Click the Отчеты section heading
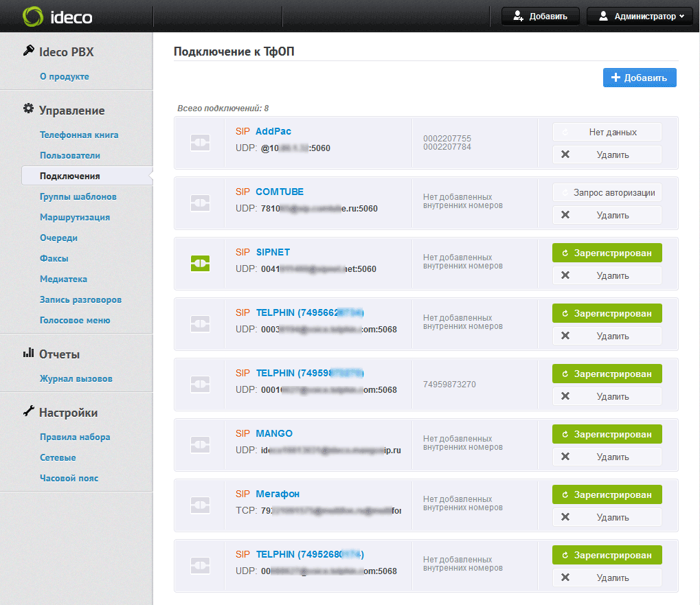 [x=59, y=354]
